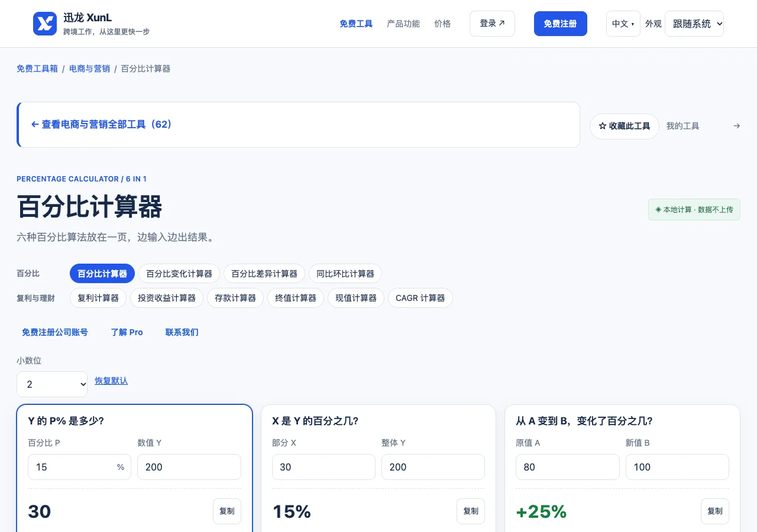Click the 了解 Pro link
757x532 pixels.
coord(127,332)
